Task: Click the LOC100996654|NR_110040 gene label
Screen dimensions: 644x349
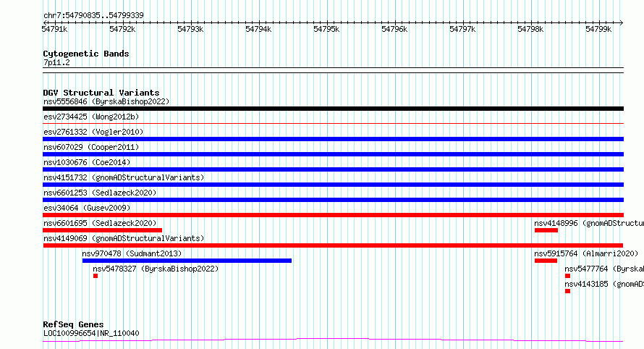Action: 91,333
